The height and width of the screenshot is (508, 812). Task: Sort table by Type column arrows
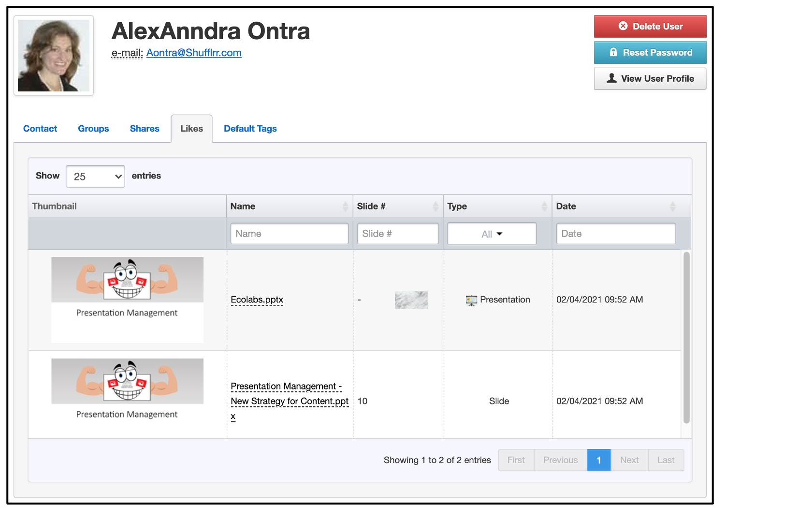[x=544, y=207]
